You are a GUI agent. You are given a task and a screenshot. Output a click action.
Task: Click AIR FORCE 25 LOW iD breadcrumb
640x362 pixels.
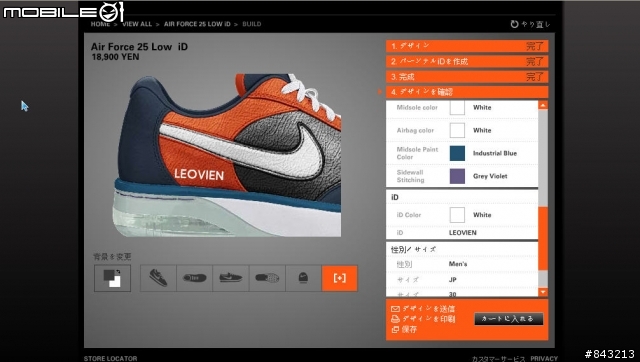pos(197,24)
